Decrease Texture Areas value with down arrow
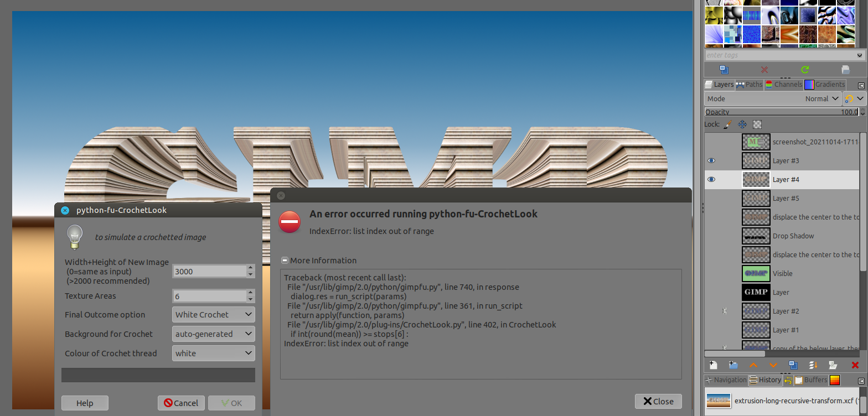The image size is (868, 416). [x=250, y=299]
